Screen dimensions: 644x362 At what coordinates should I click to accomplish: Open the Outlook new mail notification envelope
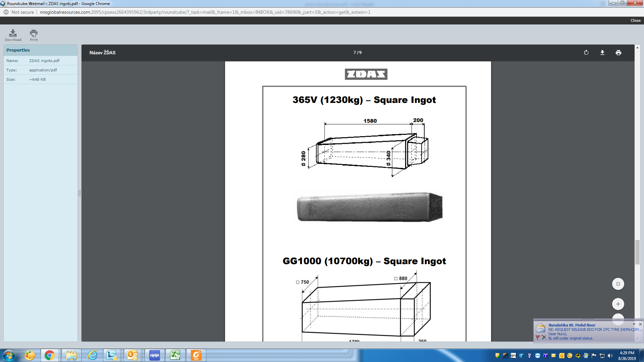click(540, 327)
